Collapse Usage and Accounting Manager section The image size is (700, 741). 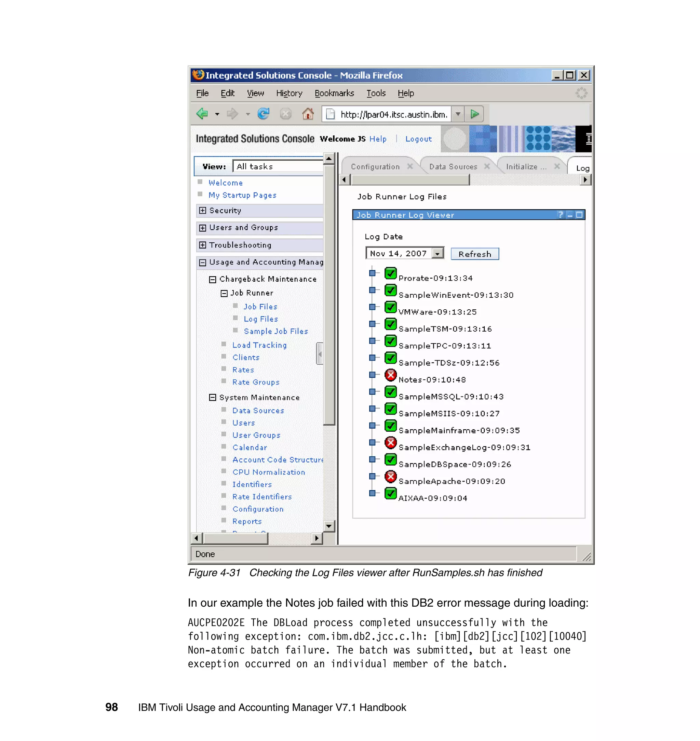tap(202, 262)
